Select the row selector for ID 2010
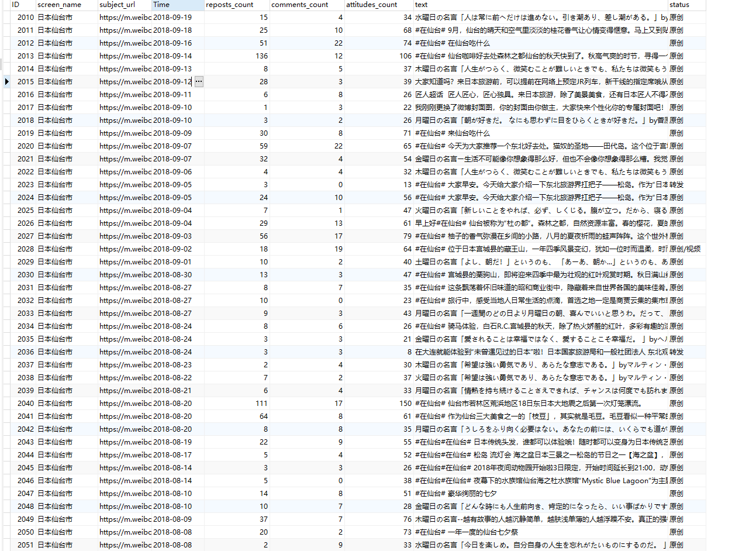756x551 pixels. coord(6,18)
